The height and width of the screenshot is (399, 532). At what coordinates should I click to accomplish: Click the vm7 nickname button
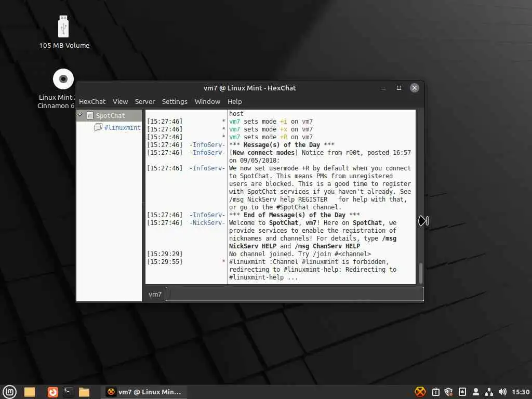155,294
